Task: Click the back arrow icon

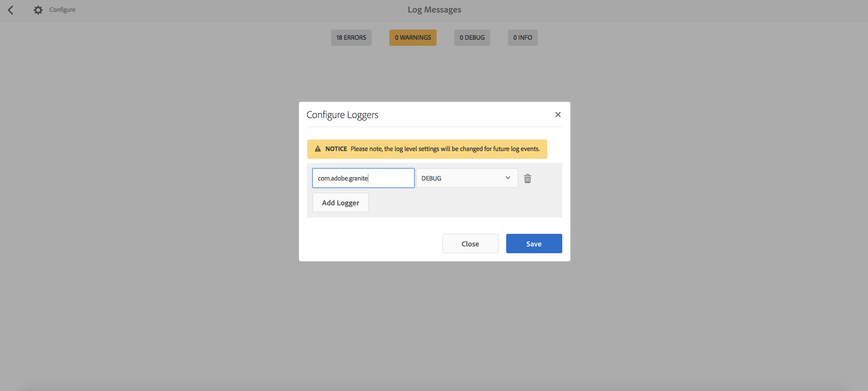Action: pos(11,10)
